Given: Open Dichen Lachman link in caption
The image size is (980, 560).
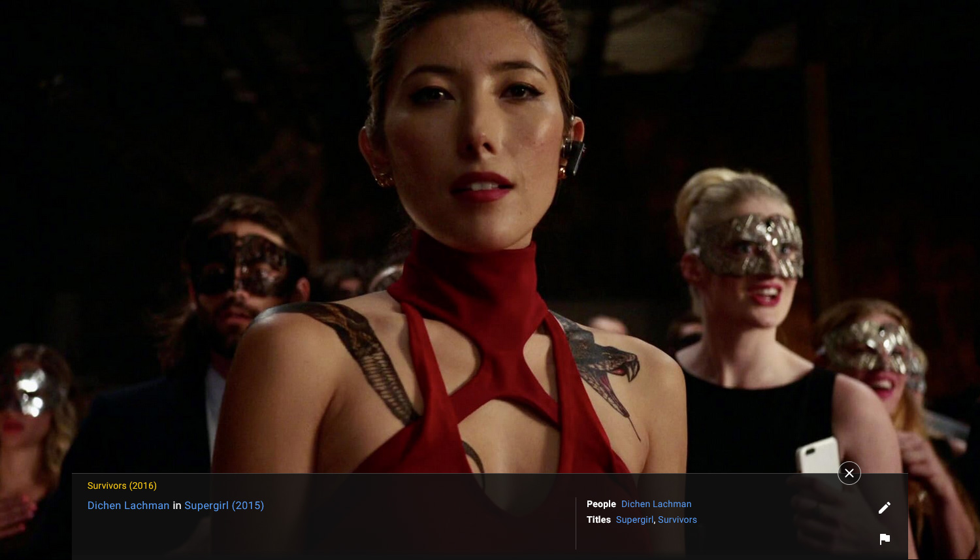Looking at the screenshot, I should pyautogui.click(x=128, y=505).
